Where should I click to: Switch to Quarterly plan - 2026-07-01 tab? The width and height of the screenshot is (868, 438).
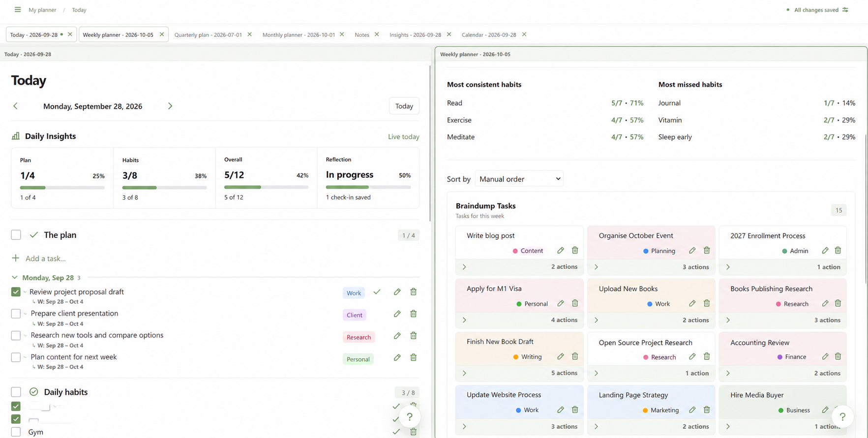208,35
